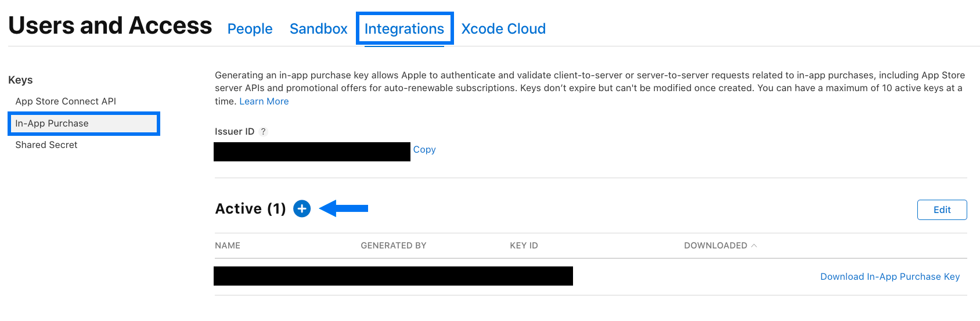
Task: Click the blue plus icon to add a key
Action: tap(302, 208)
